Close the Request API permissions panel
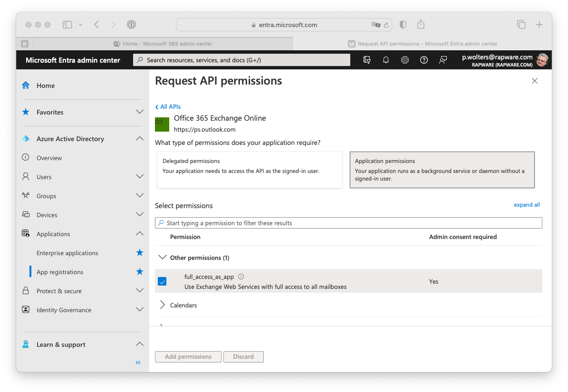Image resolution: width=568 pixels, height=392 pixels. pyautogui.click(x=535, y=81)
